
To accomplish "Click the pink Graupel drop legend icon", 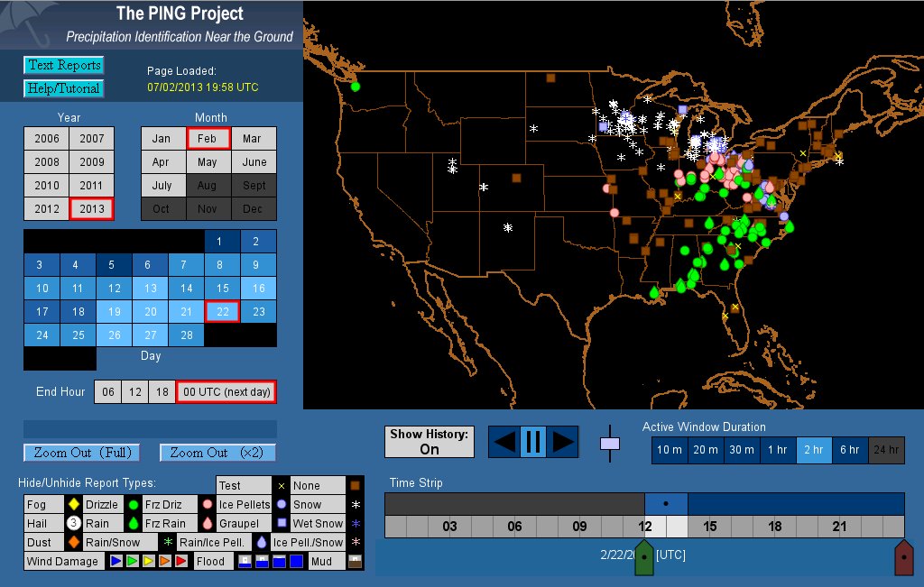I will coord(207,523).
